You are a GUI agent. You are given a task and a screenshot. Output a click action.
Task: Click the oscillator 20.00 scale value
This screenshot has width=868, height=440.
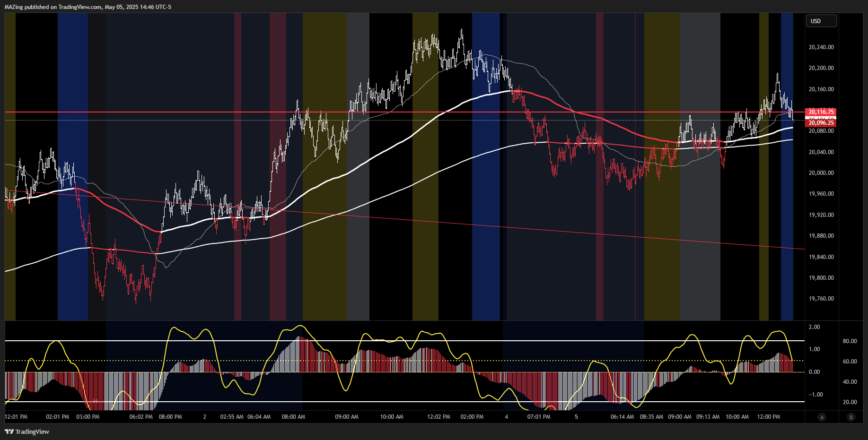850,402
